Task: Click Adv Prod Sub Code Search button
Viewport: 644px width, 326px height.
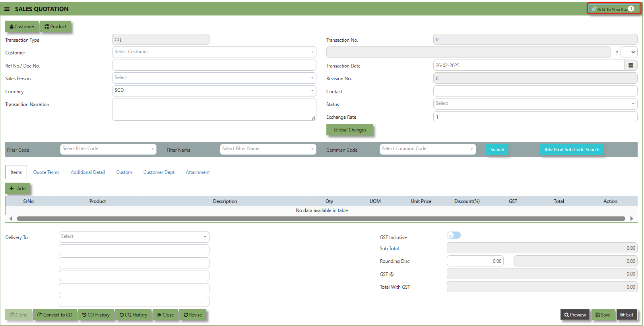Action: (x=571, y=150)
